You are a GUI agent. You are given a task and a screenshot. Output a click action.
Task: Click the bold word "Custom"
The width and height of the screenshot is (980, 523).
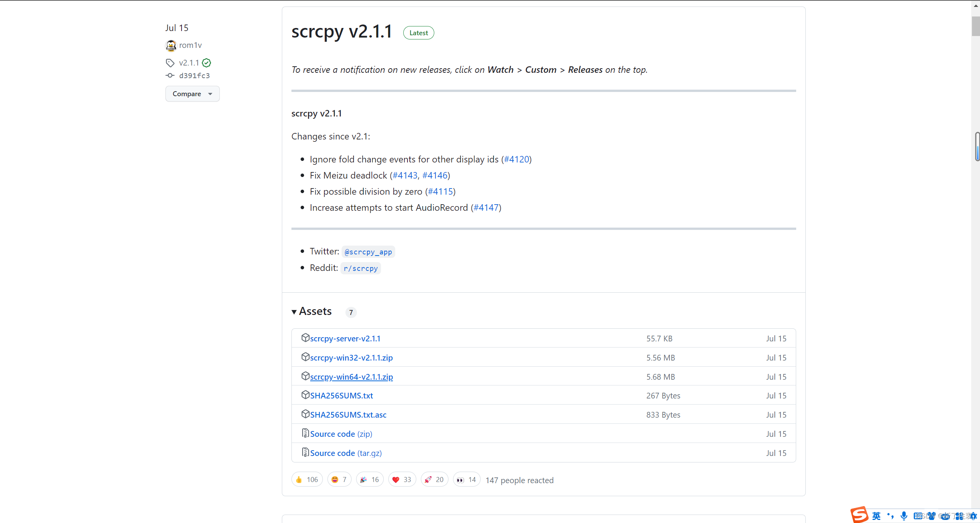pyautogui.click(x=541, y=70)
